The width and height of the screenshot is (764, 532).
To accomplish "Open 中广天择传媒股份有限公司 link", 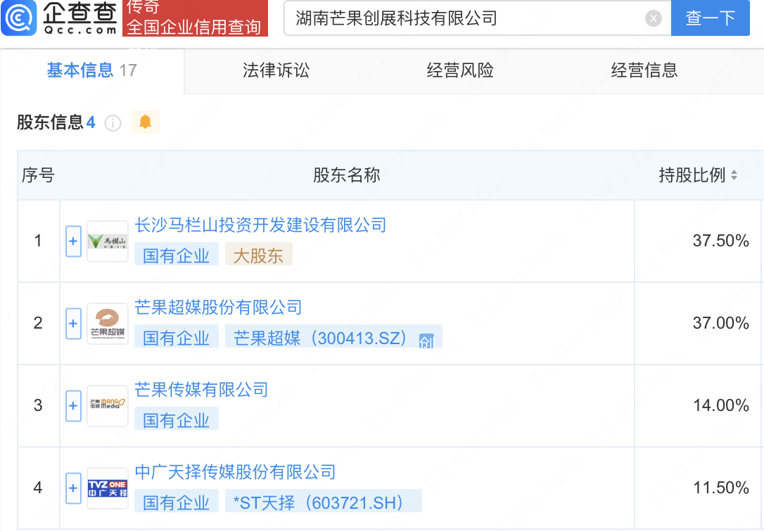I will tap(235, 472).
